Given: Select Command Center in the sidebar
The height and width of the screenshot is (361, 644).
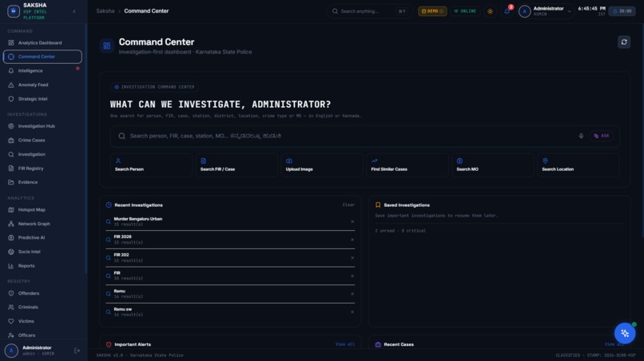Looking at the screenshot, I should click(42, 57).
